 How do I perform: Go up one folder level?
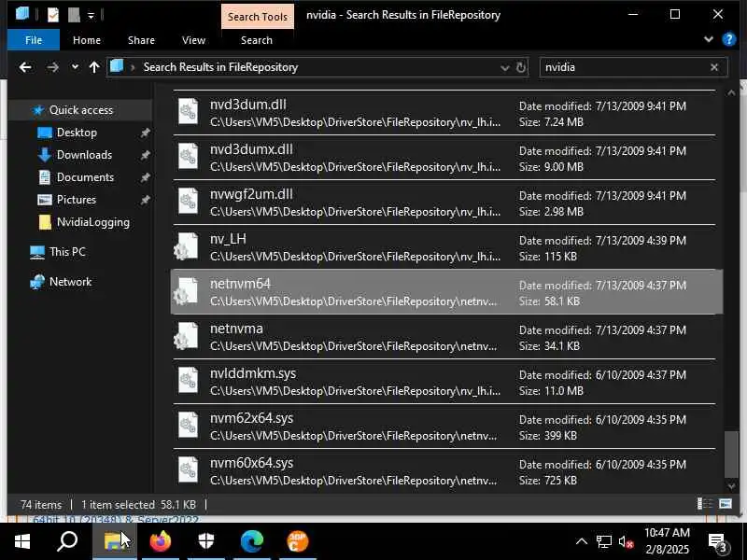(94, 67)
